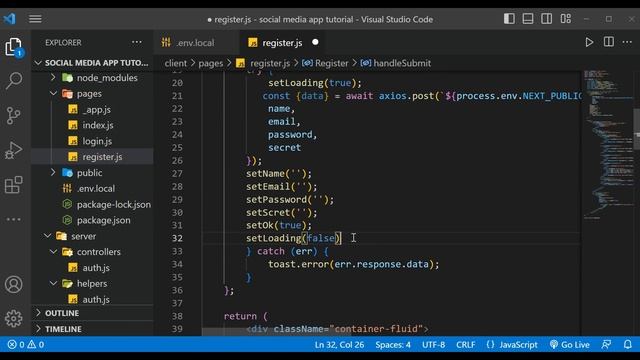Open .env.local in the explorer tree
The width and height of the screenshot is (640, 360).
[92, 189]
